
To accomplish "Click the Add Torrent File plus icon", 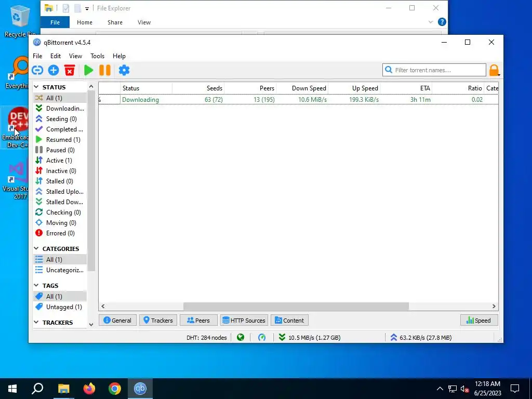I will 54,70.
